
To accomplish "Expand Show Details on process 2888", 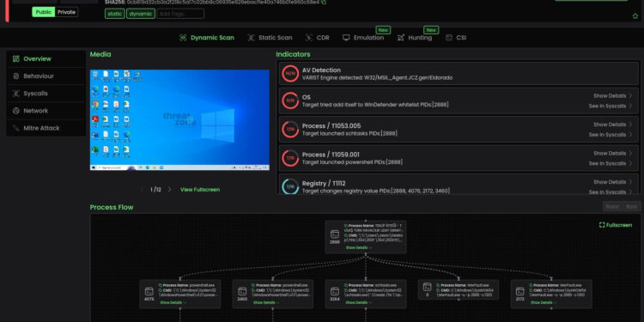I will (359, 247).
